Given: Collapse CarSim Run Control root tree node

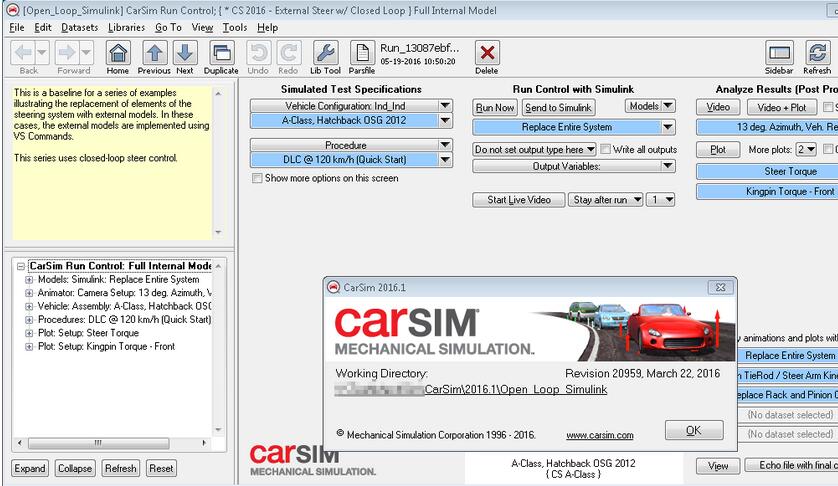Looking at the screenshot, I should tap(20, 266).
